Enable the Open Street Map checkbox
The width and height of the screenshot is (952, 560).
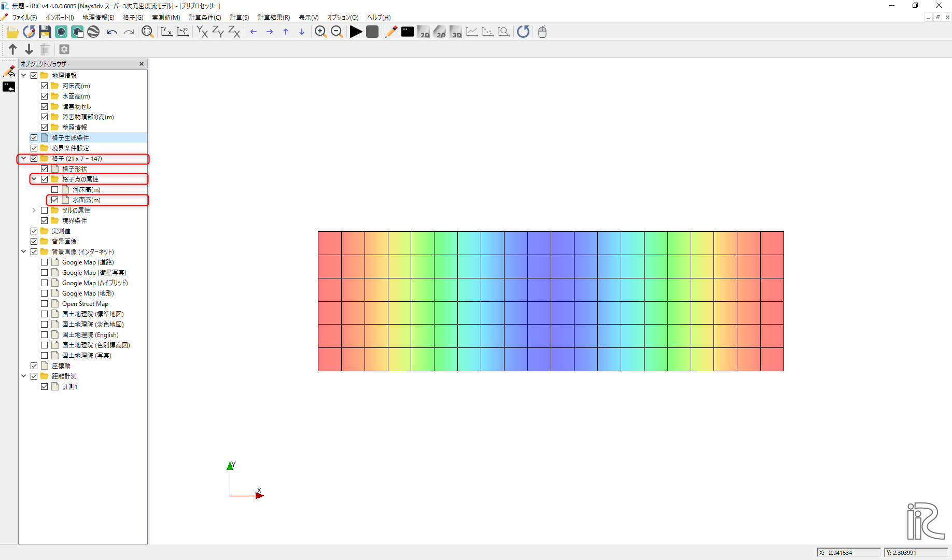coord(45,304)
